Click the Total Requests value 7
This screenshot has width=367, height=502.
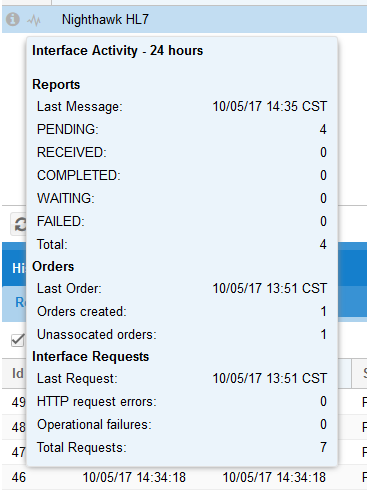click(323, 447)
